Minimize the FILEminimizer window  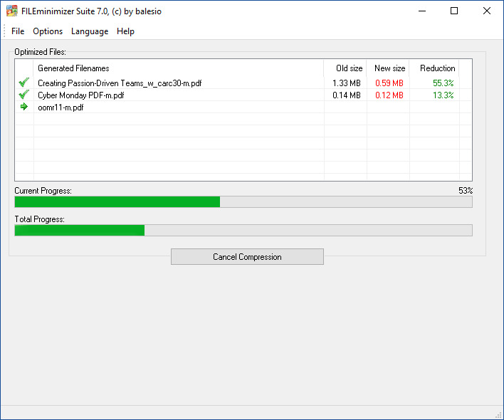pyautogui.click(x=422, y=11)
